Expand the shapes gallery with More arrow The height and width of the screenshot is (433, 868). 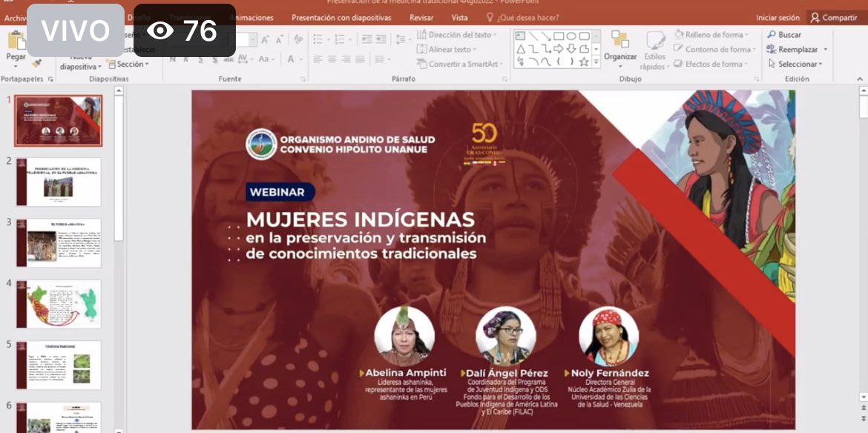(596, 62)
